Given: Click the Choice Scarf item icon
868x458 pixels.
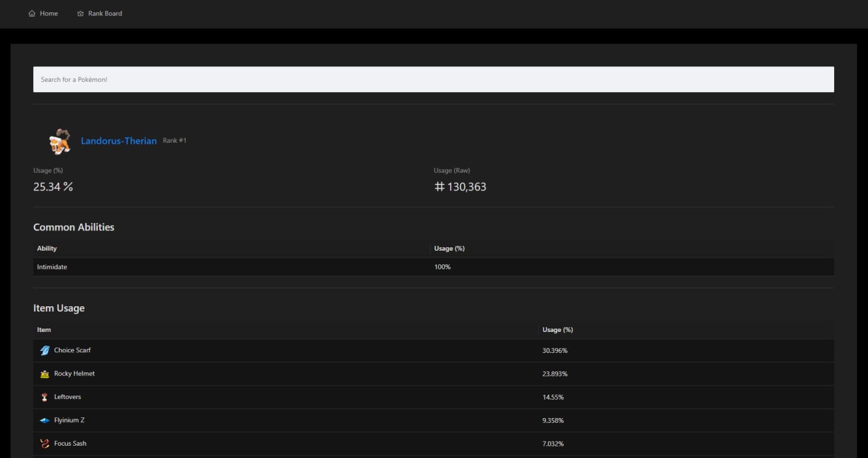Looking at the screenshot, I should (x=45, y=350).
